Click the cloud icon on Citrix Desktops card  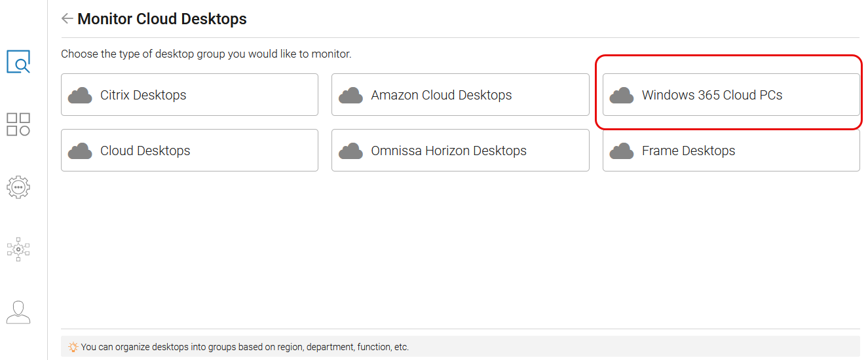(80, 96)
